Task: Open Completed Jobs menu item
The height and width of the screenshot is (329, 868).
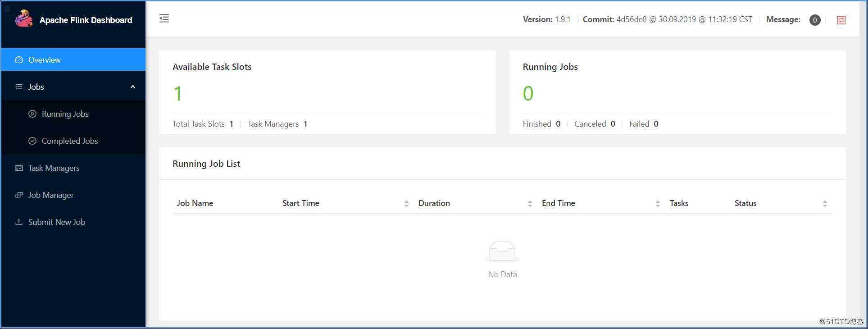Action: click(73, 141)
